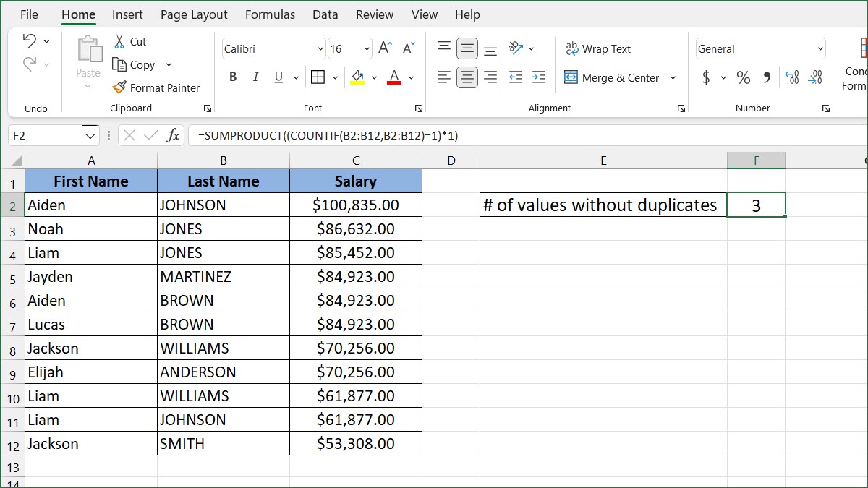Toggle bold formatting

(233, 77)
